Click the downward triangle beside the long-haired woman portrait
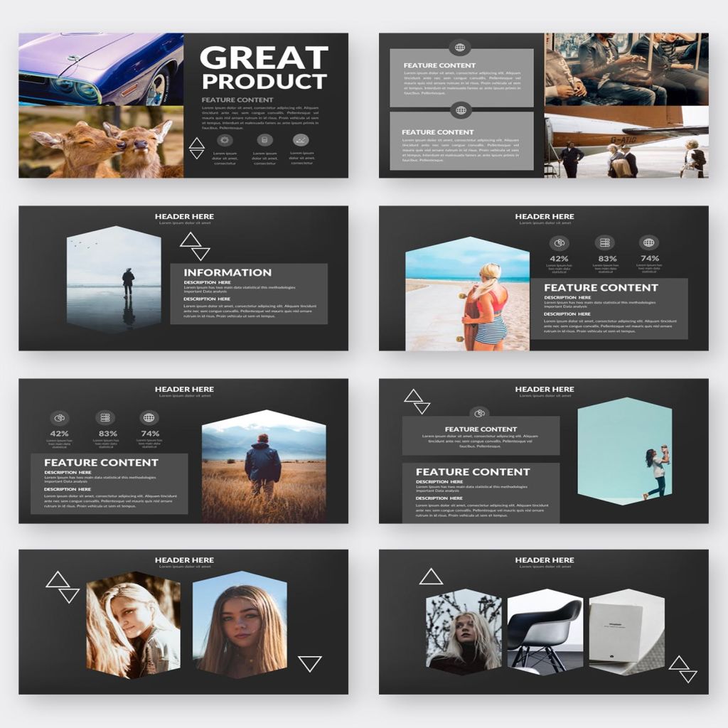728x728 pixels. tap(309, 663)
